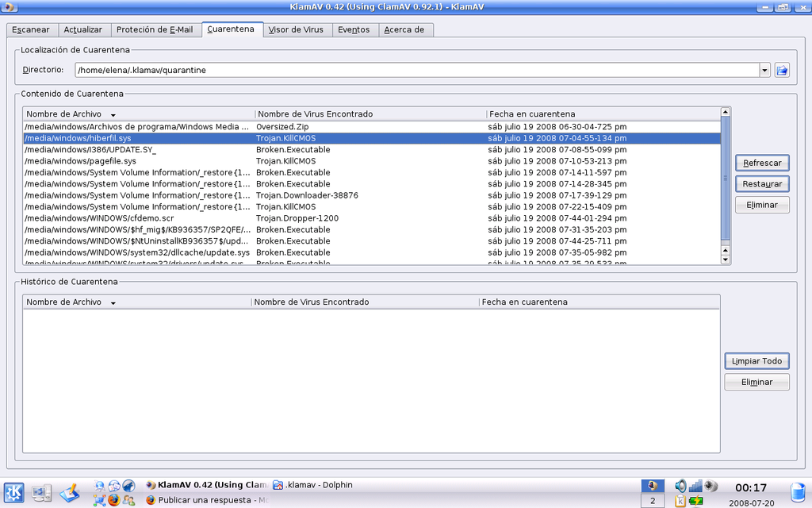Screen dimensions: 812x508
Task: Select the row with Trojan.Downloader-38876
Action: point(372,195)
